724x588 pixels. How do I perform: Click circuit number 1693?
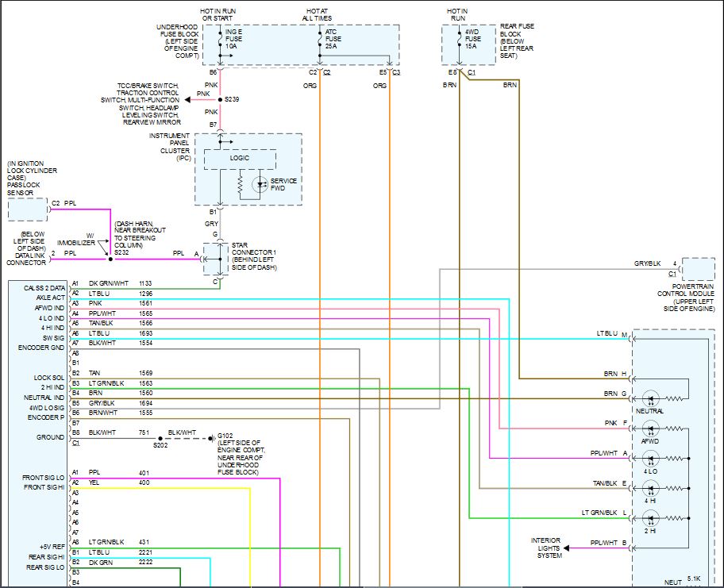pyautogui.click(x=145, y=333)
